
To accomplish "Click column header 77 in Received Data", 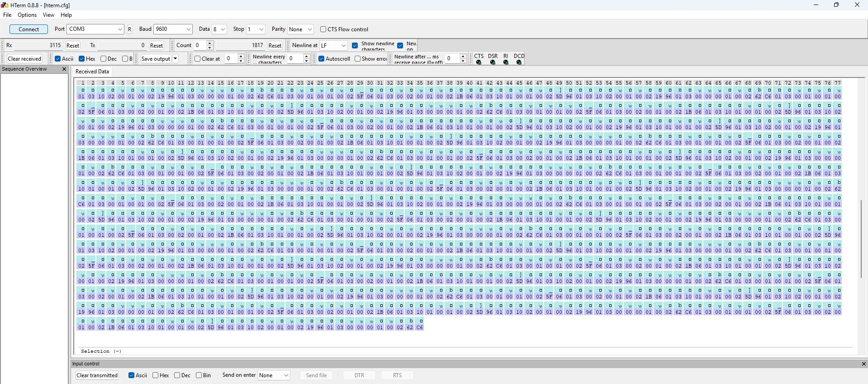I will coord(837,83).
